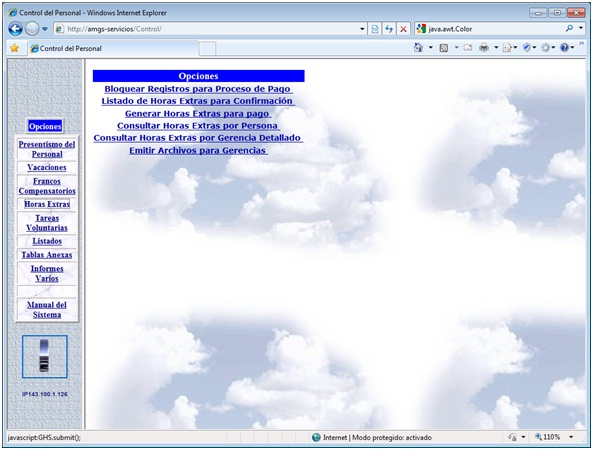Click the Compatibility View icon beside the address bar
The height and width of the screenshot is (450, 593).
coord(374,29)
